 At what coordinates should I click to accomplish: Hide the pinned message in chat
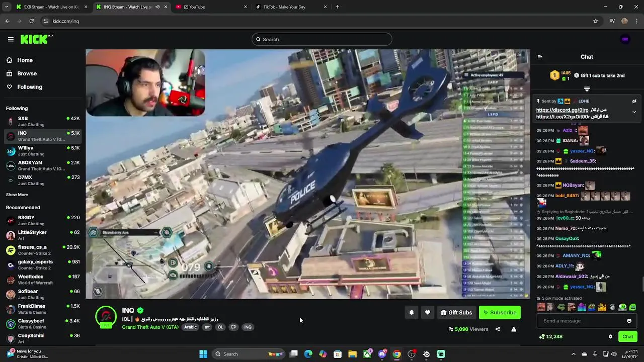[x=634, y=101]
